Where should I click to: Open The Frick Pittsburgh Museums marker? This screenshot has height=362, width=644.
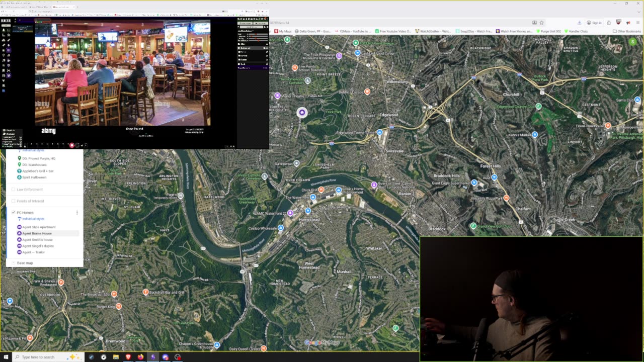339,56
